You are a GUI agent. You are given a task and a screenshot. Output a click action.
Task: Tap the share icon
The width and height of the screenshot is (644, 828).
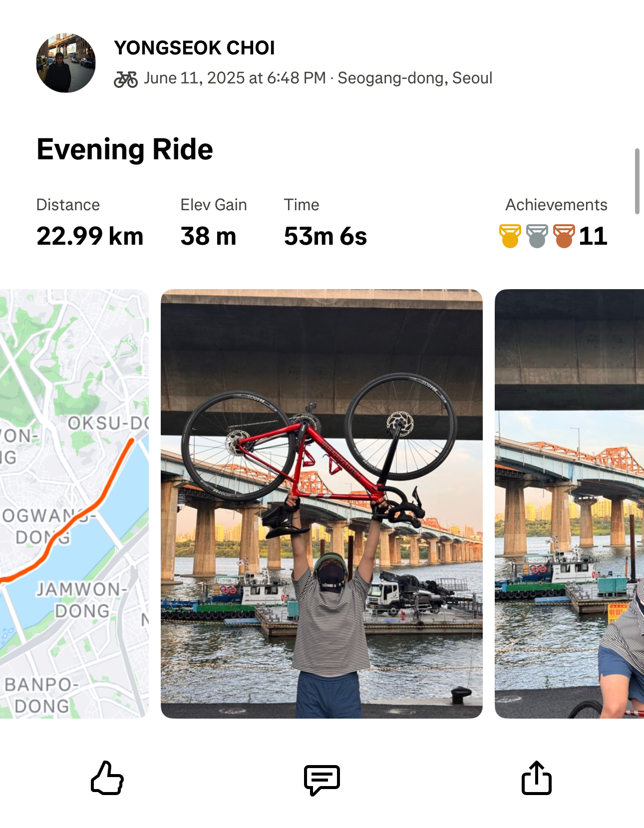[537, 778]
